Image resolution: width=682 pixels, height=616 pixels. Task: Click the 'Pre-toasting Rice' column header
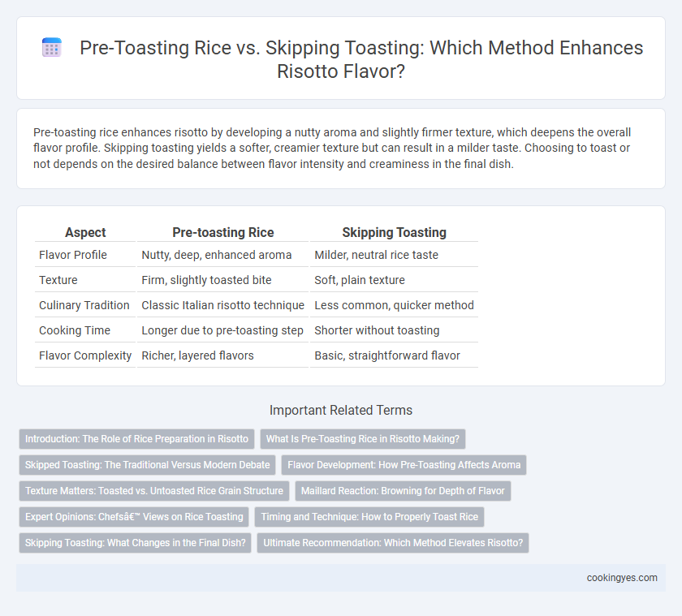[223, 233]
